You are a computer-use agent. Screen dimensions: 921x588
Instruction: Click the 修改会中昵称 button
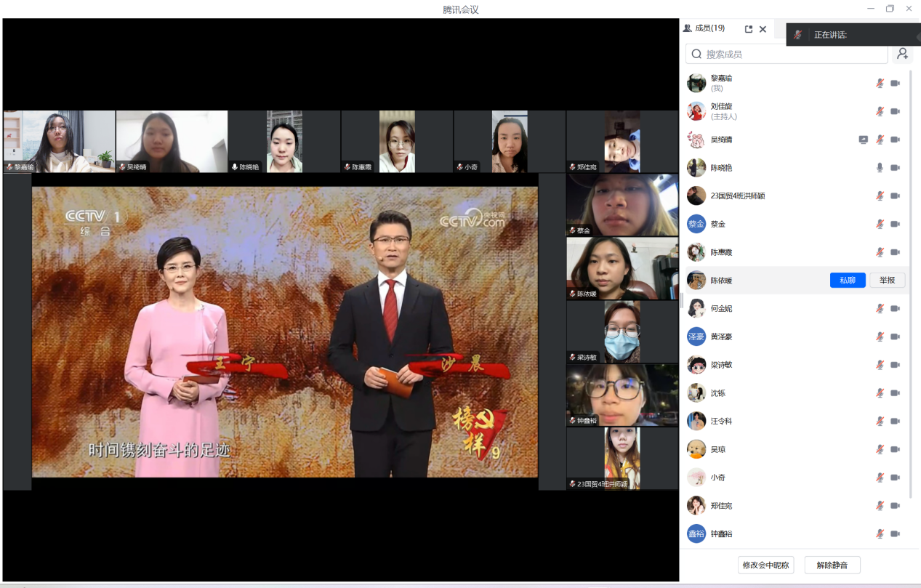[765, 565]
